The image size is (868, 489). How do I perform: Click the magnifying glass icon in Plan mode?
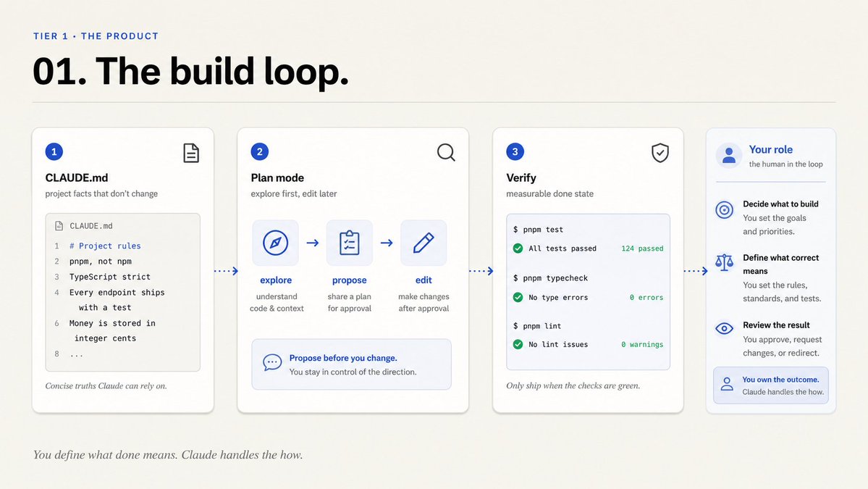[x=446, y=152]
